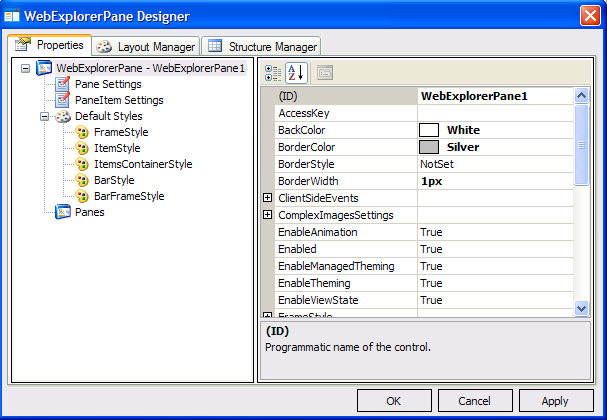Select the PaneItem Settings node icon
Image resolution: width=607 pixels, height=420 pixels.
tap(63, 100)
